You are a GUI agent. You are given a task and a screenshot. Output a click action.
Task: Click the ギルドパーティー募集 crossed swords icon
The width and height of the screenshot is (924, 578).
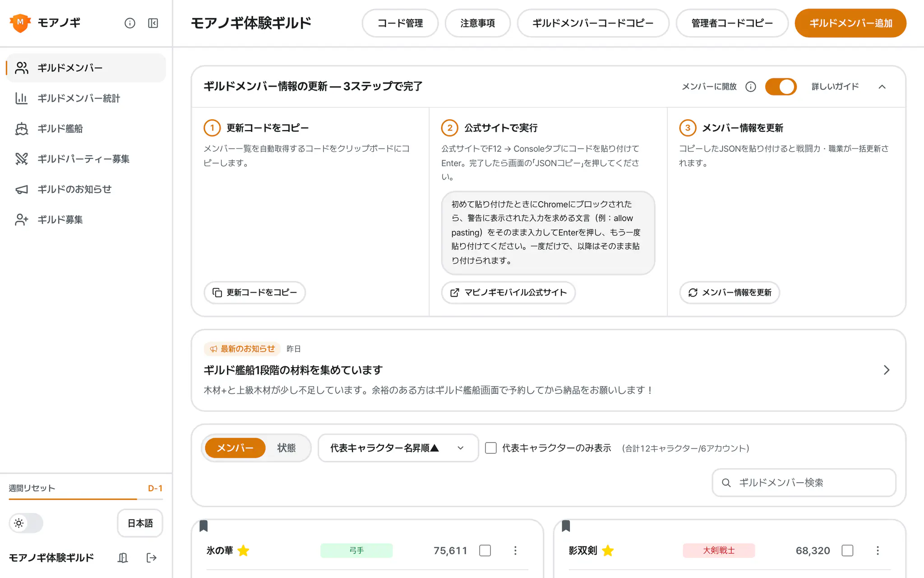click(x=22, y=158)
